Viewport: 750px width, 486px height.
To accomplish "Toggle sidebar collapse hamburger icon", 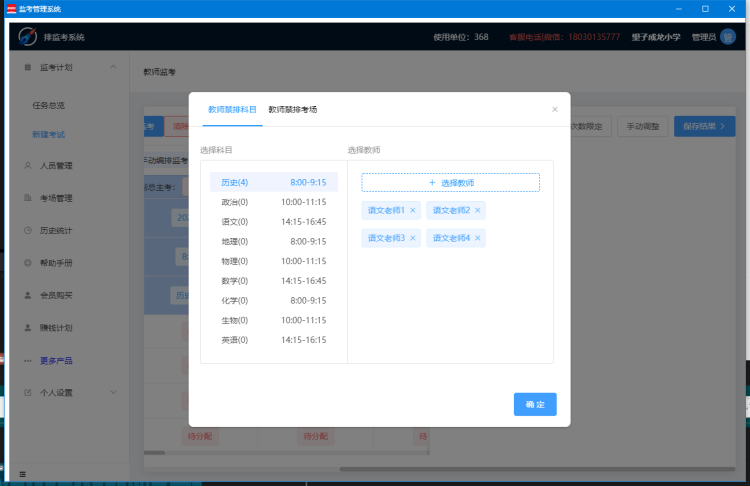I will pos(22,474).
